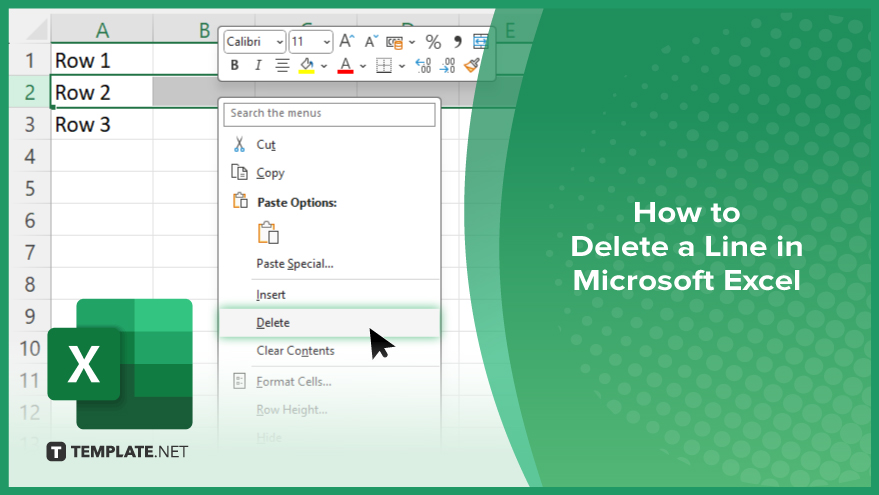Viewport: 879px width, 495px height.
Task: Choose Cut from context menu
Action: click(330, 145)
